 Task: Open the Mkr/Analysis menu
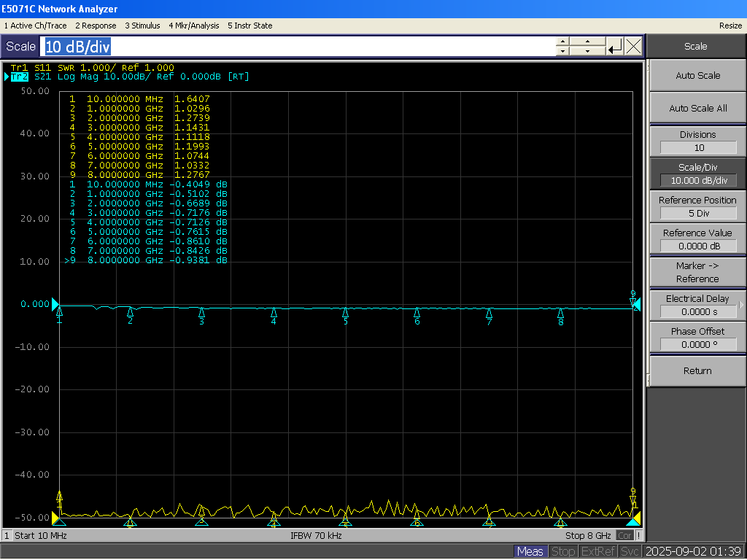[x=193, y=26]
